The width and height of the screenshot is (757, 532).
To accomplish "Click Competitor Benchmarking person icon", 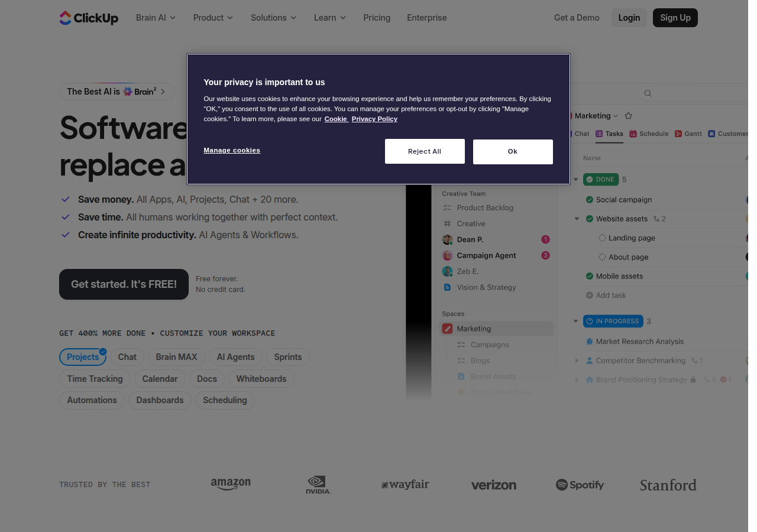I will [590, 361].
